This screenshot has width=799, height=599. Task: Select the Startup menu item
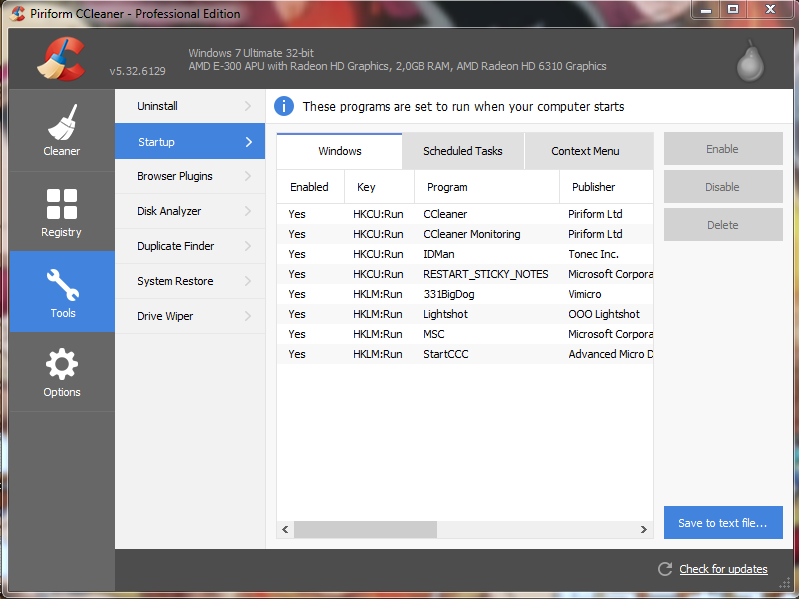[190, 142]
